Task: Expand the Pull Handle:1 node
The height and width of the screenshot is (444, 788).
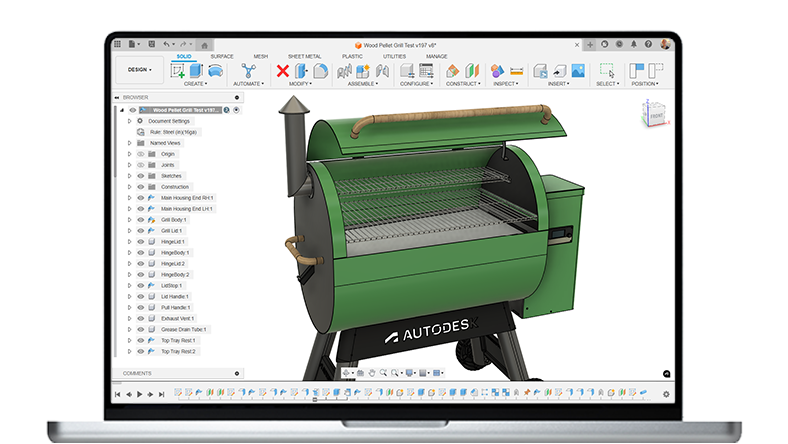Action: [x=130, y=308]
